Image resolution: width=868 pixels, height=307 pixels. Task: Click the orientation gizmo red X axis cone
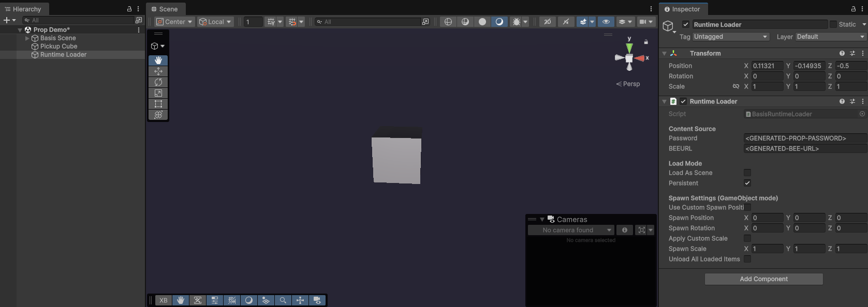click(639, 58)
